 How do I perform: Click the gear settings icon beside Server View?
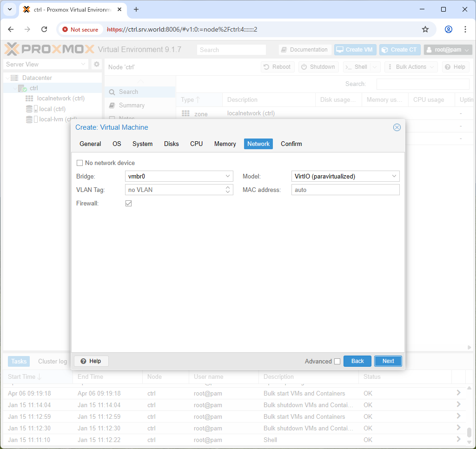click(97, 64)
